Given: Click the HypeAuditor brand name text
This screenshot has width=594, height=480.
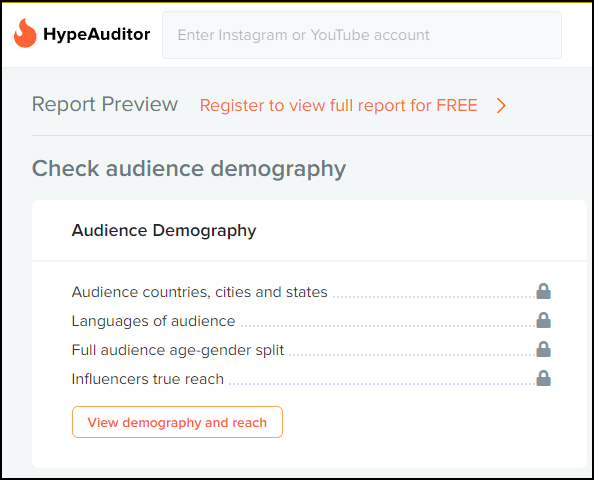Looking at the screenshot, I should (x=97, y=34).
